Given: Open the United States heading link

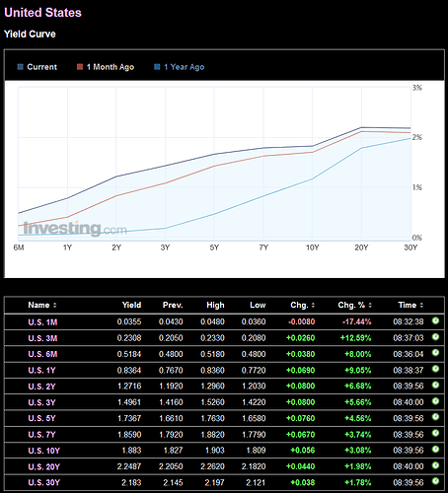Looking at the screenshot, I should click(x=42, y=13).
